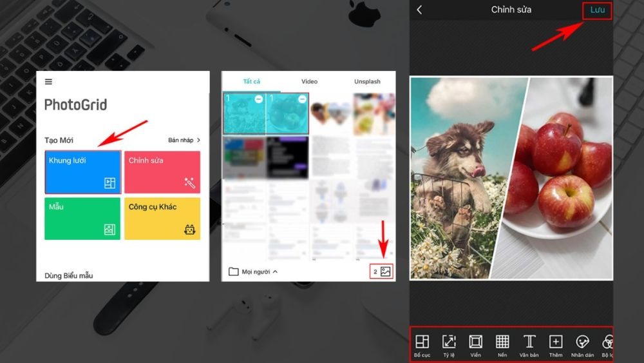The height and width of the screenshot is (363, 644).
Task: Select the Khung lưới tile
Action: point(83,172)
